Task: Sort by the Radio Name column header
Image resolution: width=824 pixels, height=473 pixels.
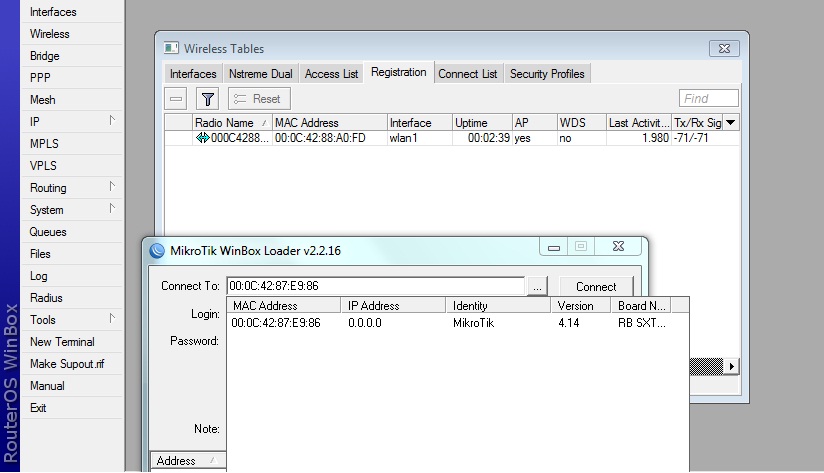Action: tap(232, 122)
